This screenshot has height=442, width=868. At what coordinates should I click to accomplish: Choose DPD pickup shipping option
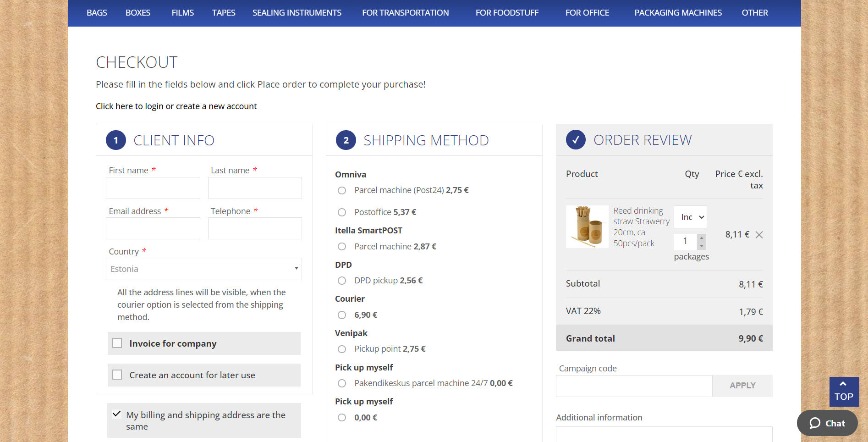pos(342,281)
